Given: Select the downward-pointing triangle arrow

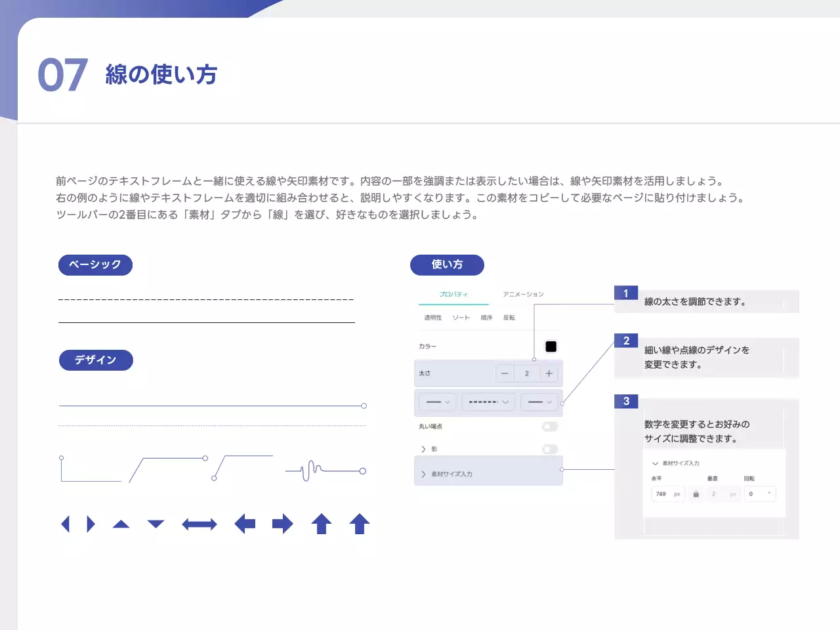Looking at the screenshot, I should (x=156, y=524).
